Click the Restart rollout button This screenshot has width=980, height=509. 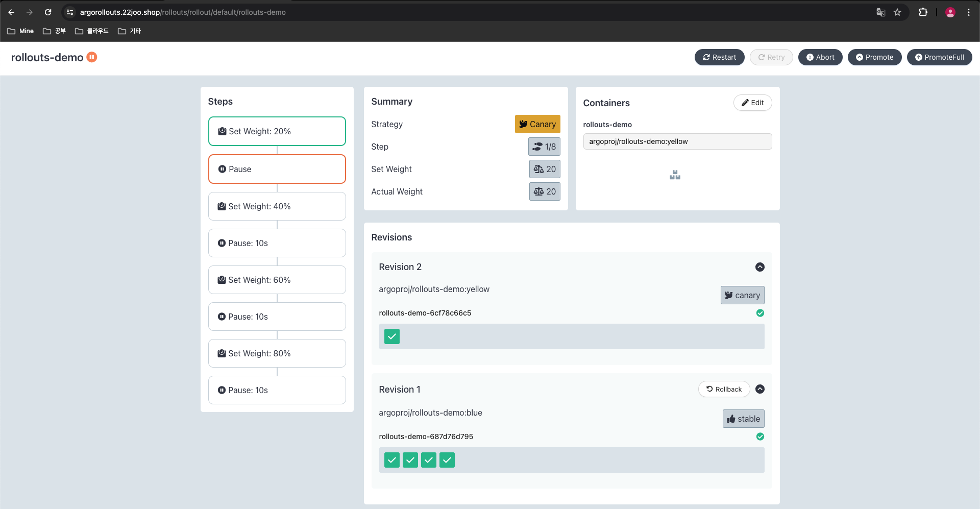tap(719, 57)
